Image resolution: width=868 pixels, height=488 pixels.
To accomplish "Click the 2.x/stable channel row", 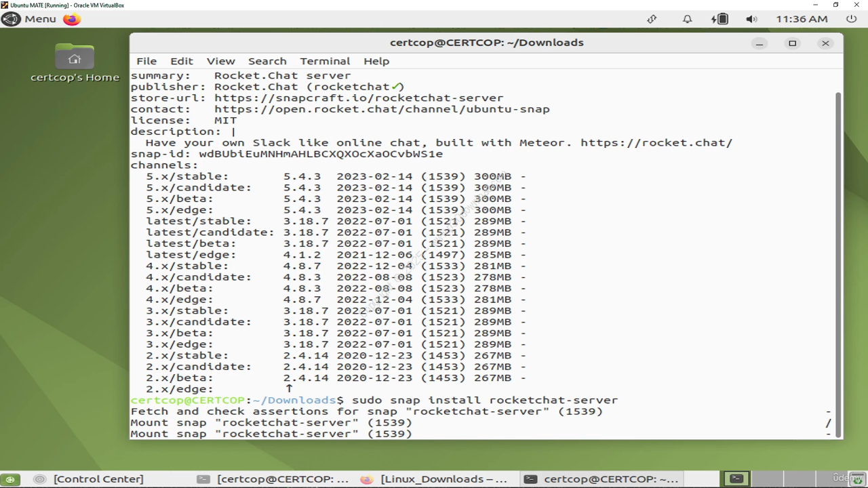I will (336, 355).
